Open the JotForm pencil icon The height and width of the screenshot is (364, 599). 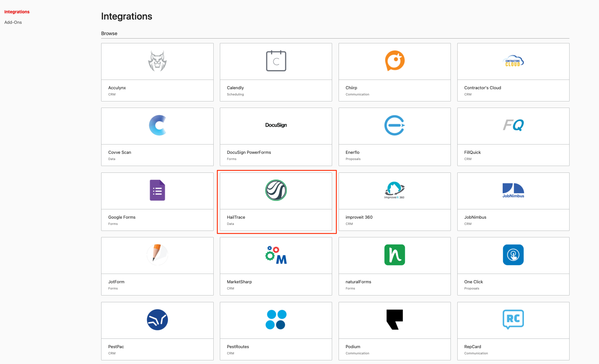coord(157,255)
